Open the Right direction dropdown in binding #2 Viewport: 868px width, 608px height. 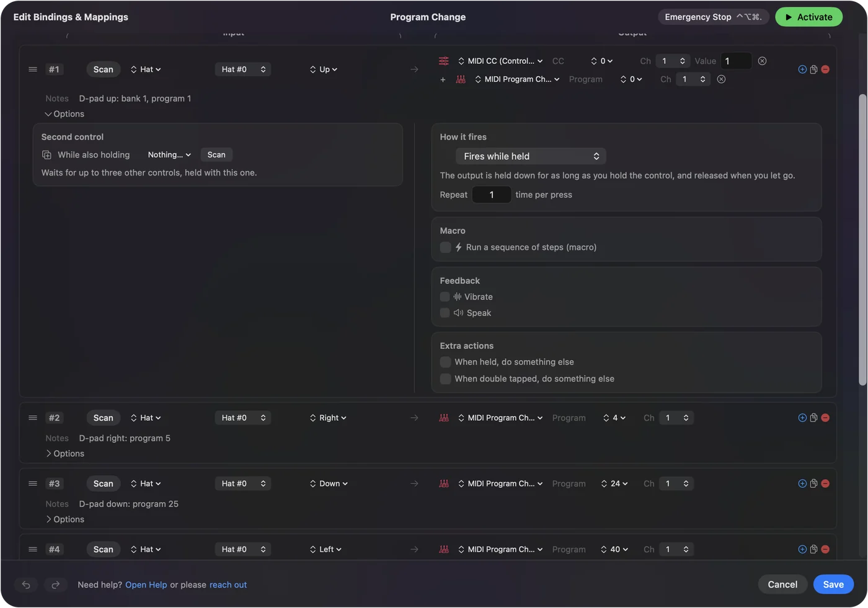328,418
